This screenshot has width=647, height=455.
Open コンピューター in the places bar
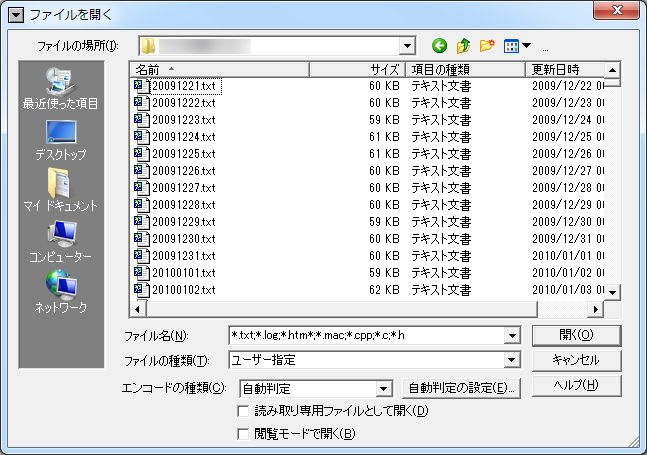(61, 241)
